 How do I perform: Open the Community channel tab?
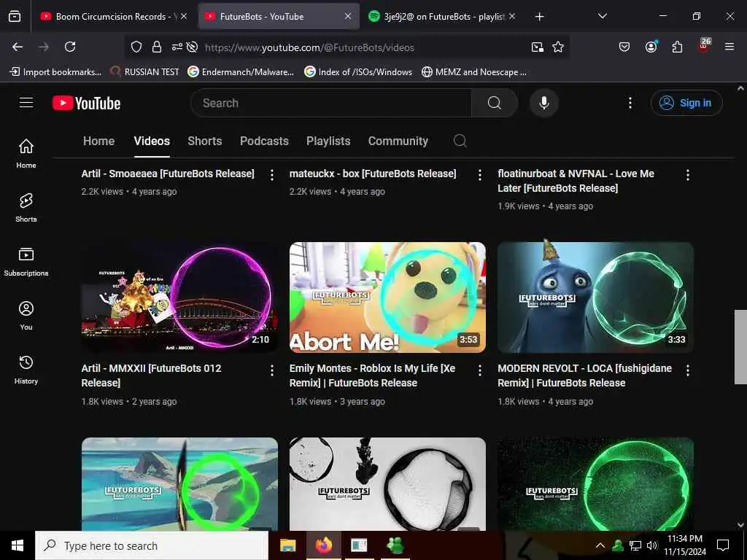(398, 141)
